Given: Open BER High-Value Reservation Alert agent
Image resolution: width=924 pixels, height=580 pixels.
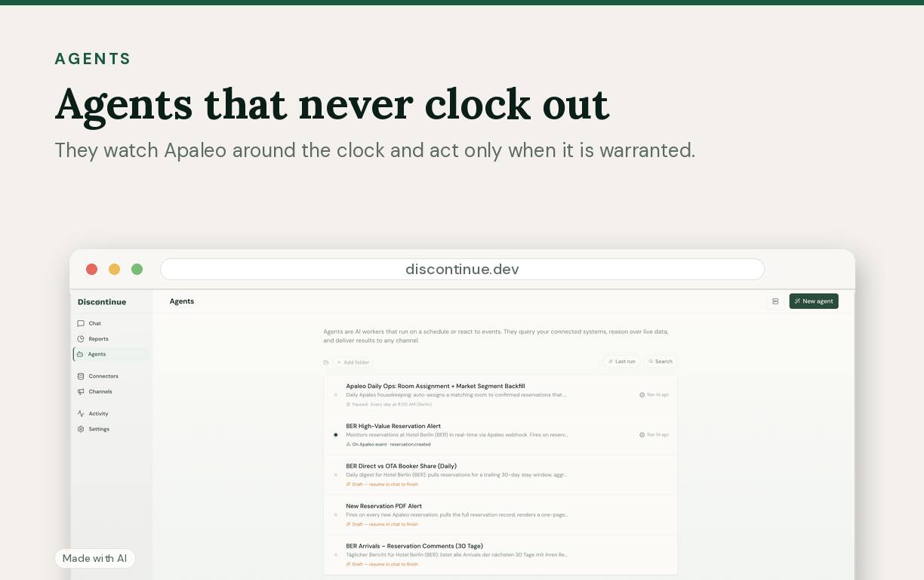Looking at the screenshot, I should click(500, 435).
